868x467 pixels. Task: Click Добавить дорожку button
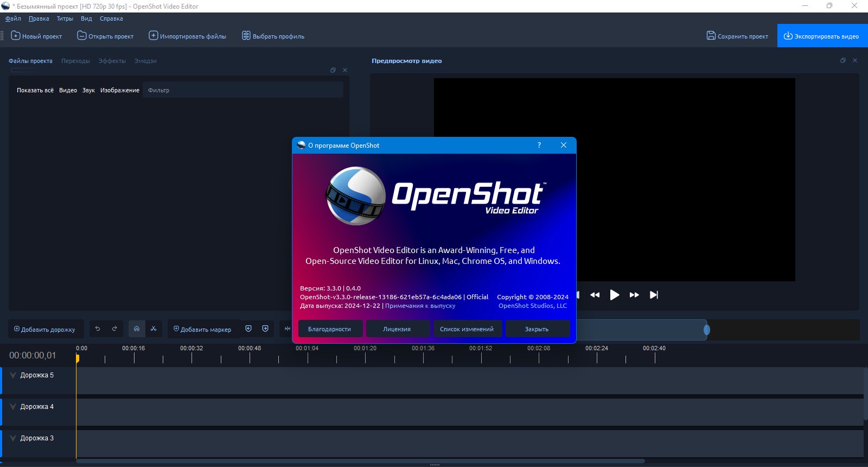(x=44, y=329)
